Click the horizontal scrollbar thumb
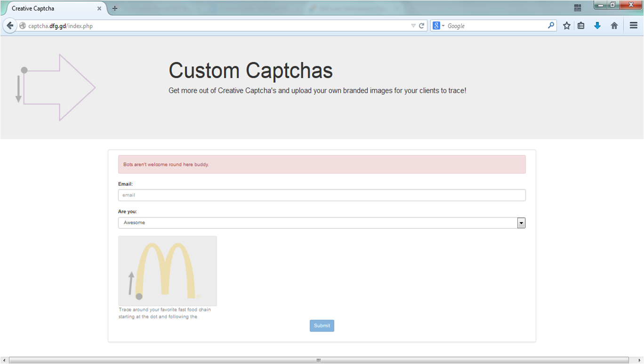644x364 pixels. (319, 360)
